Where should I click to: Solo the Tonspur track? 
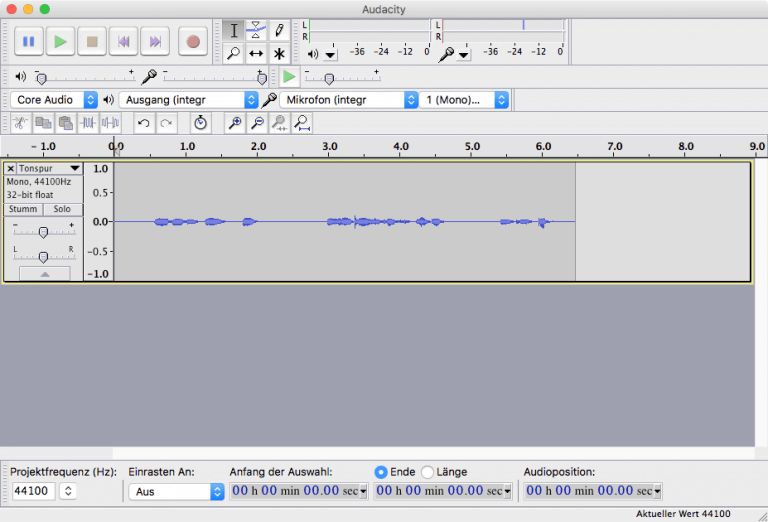pos(62,209)
